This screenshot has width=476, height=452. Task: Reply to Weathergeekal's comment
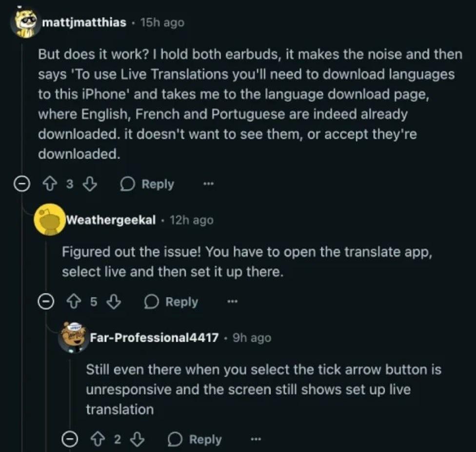pyautogui.click(x=172, y=302)
